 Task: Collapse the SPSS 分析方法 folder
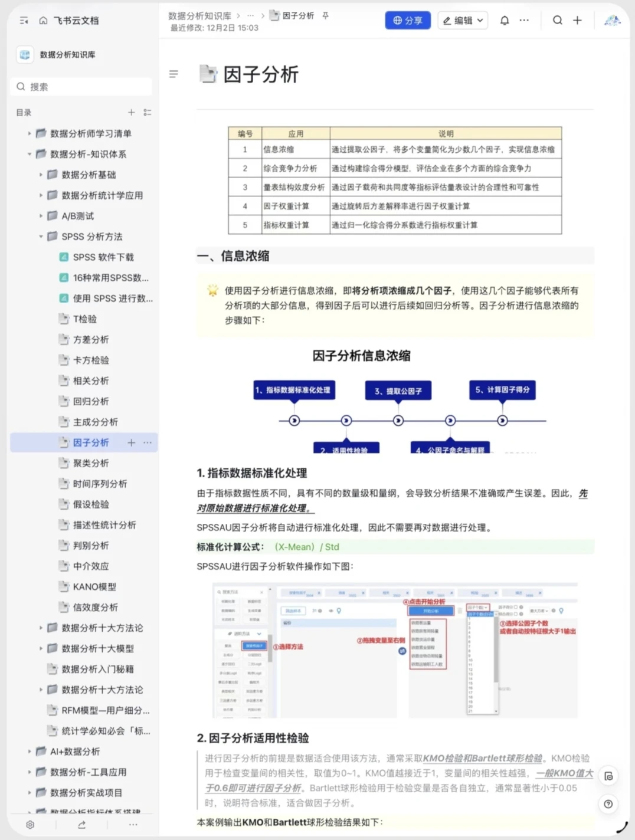click(x=40, y=237)
